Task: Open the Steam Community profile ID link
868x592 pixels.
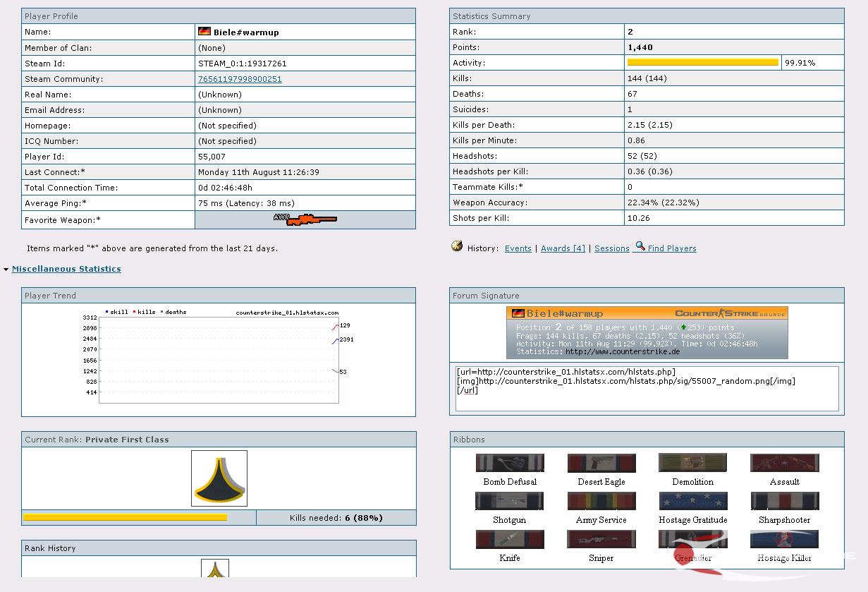Action: (240, 79)
